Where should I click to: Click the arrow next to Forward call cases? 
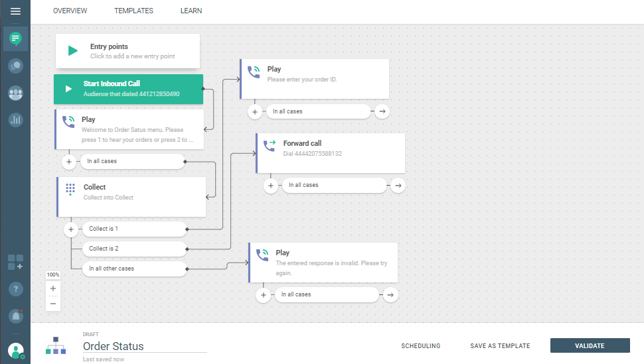tap(398, 186)
